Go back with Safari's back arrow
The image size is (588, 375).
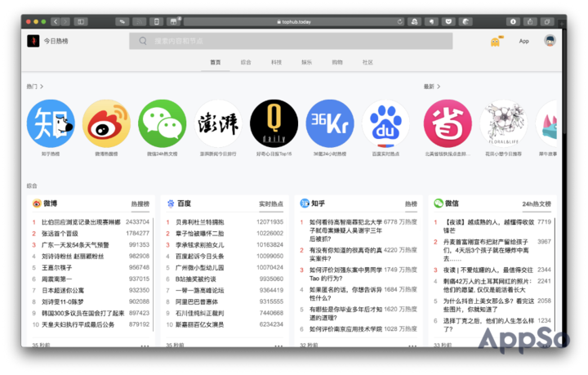(56, 22)
